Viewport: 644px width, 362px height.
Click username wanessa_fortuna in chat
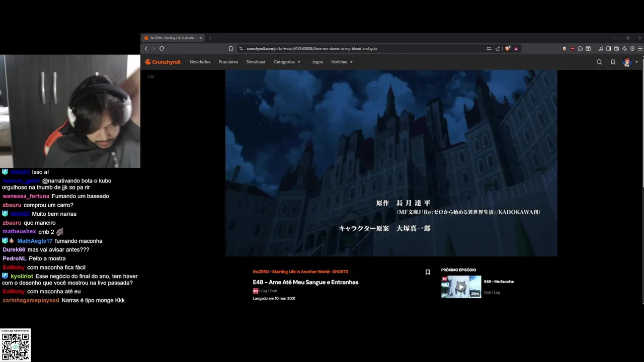26,196
